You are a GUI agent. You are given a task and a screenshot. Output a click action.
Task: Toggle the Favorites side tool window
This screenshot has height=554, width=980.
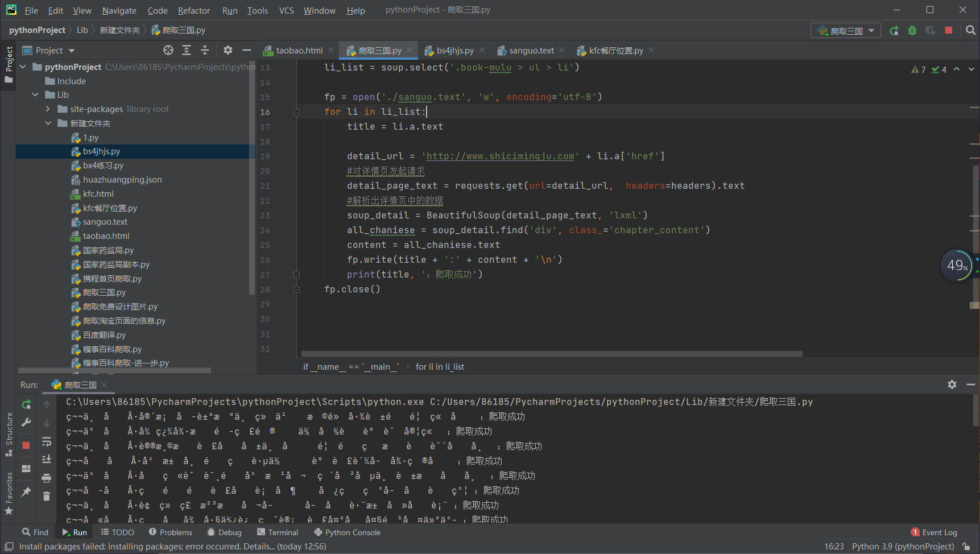point(9,494)
